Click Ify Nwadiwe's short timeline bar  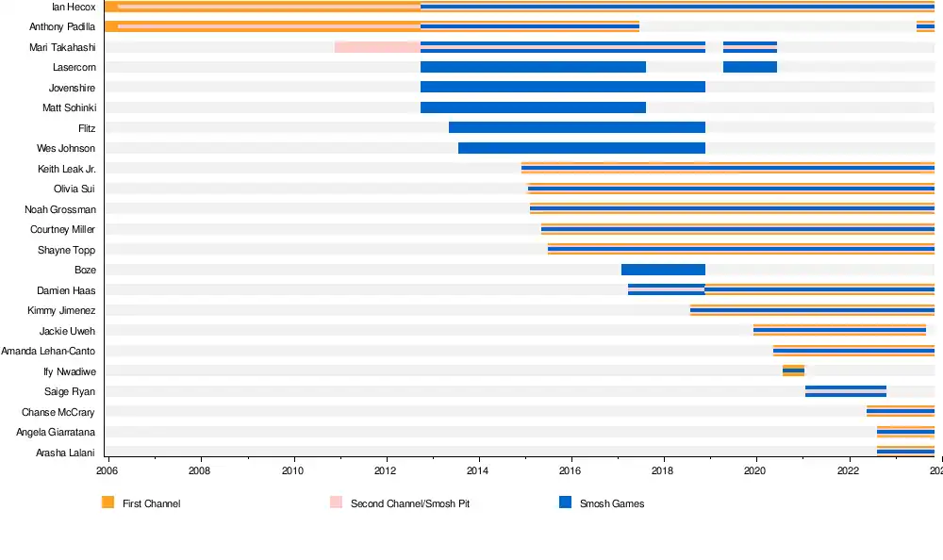point(793,371)
